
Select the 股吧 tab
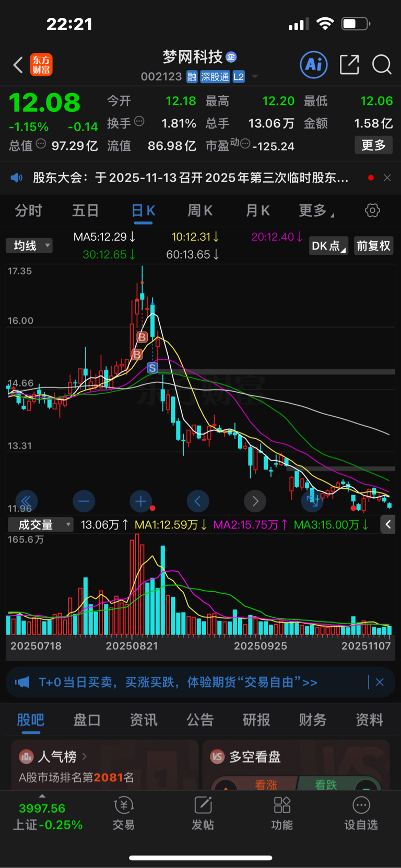click(x=31, y=720)
